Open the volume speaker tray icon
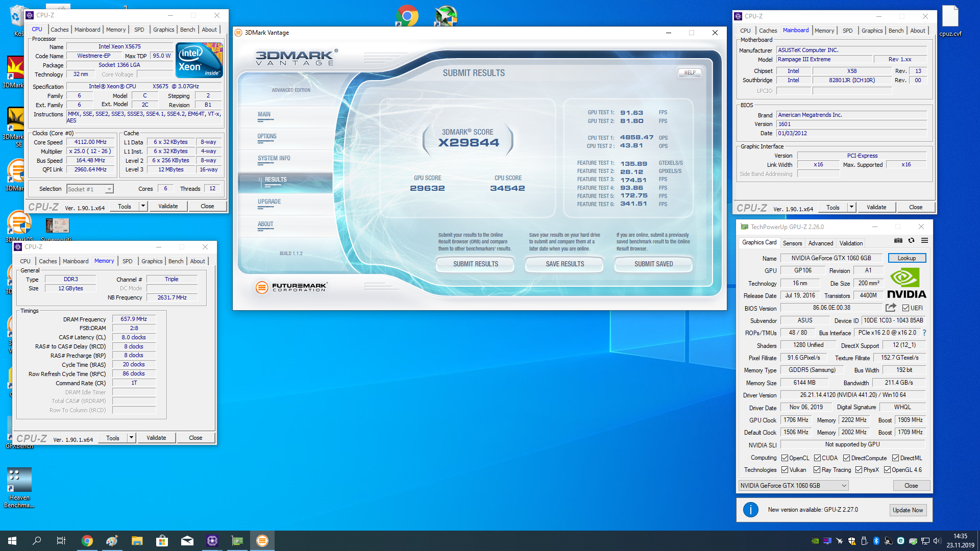The height and width of the screenshot is (551, 980). click(x=937, y=541)
